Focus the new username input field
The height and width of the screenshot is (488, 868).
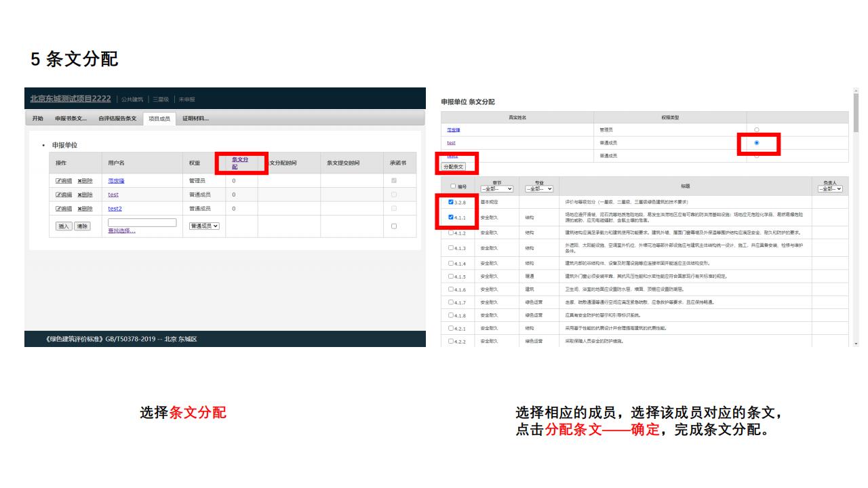click(x=142, y=222)
